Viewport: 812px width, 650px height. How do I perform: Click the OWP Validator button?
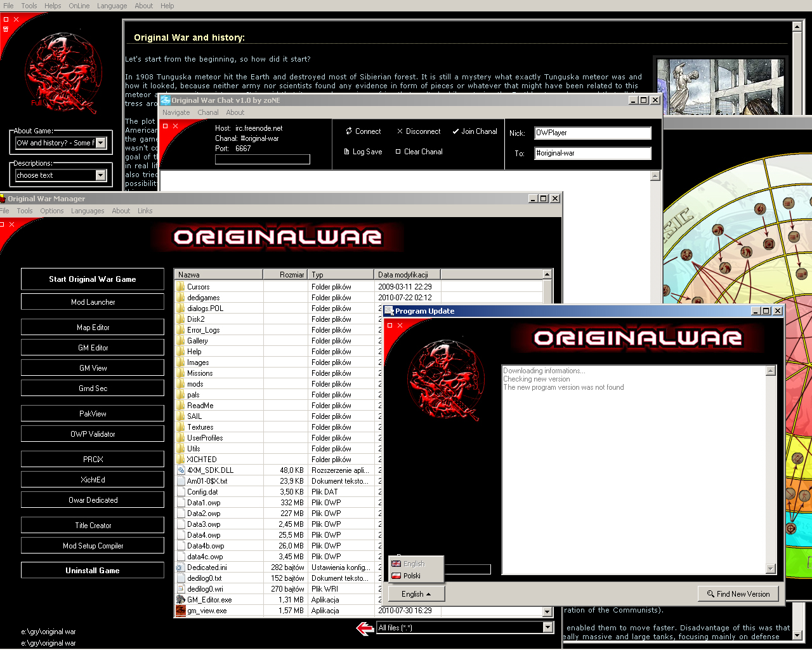93,434
